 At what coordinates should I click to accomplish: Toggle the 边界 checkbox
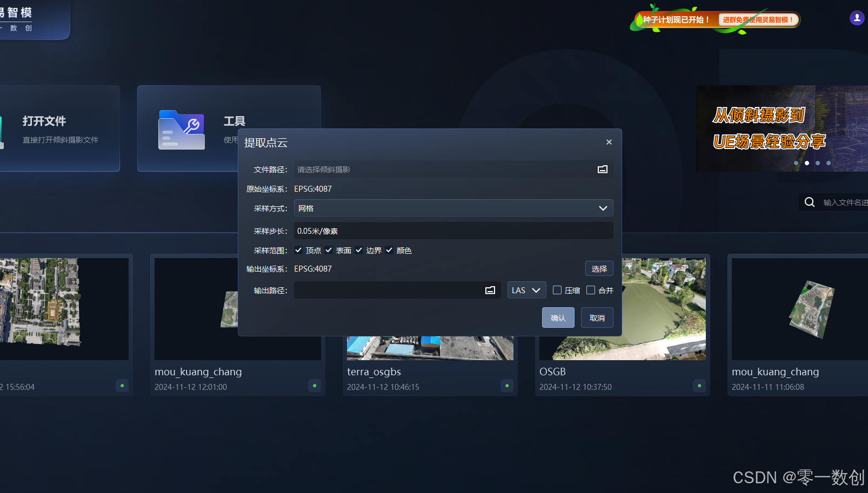pyautogui.click(x=359, y=250)
